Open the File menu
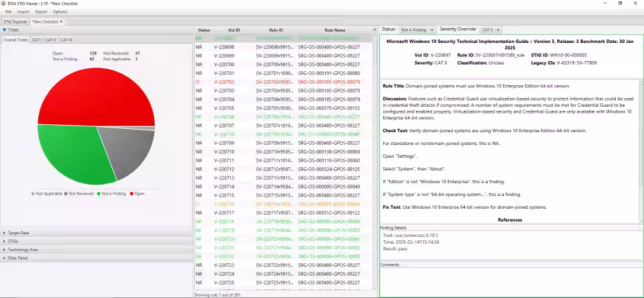Image resolution: width=644 pixels, height=298 pixels. 9,11
